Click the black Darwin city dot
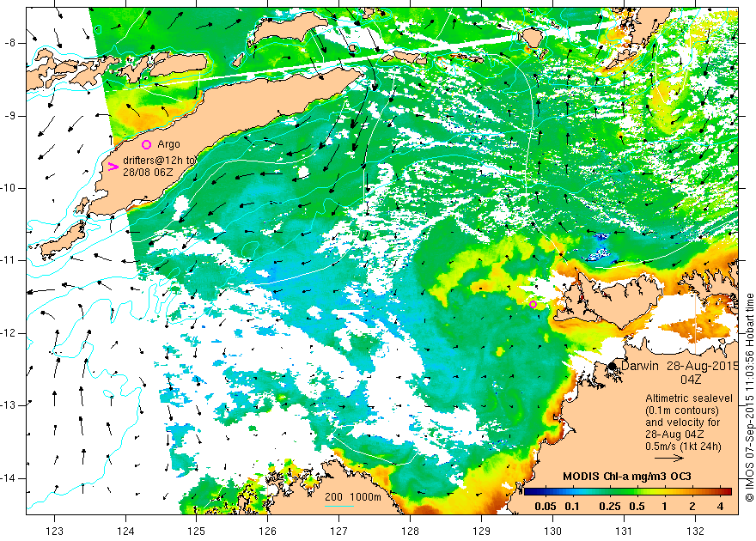756x541 pixels. (612, 366)
